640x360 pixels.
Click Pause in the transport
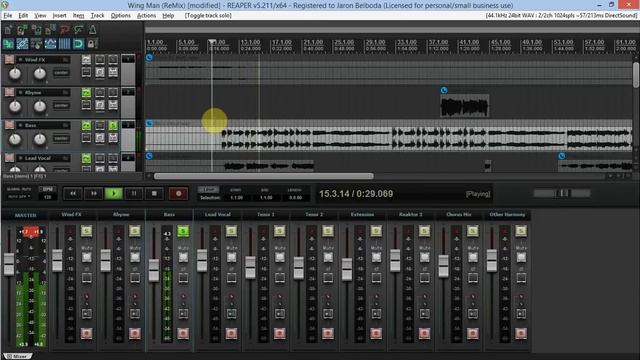pyautogui.click(x=134, y=193)
